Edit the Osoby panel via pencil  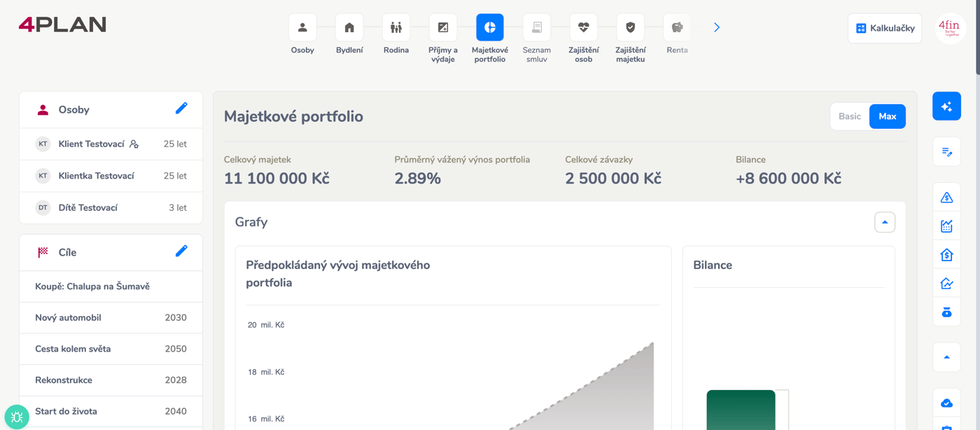181,109
